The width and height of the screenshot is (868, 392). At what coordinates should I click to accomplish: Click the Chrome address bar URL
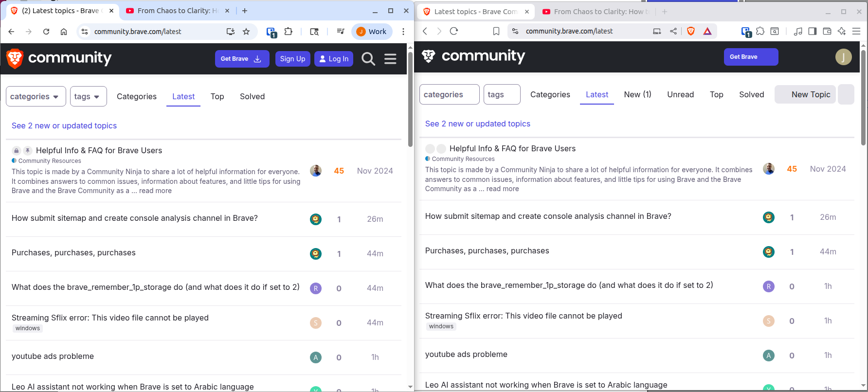[138, 32]
